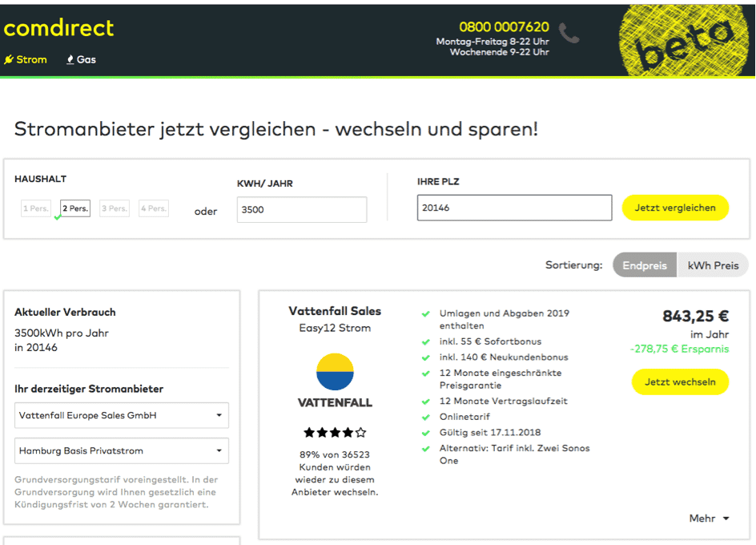This screenshot has width=756, height=545.
Task: Click the -278,75 € Ersparnis text
Action: coord(679,349)
